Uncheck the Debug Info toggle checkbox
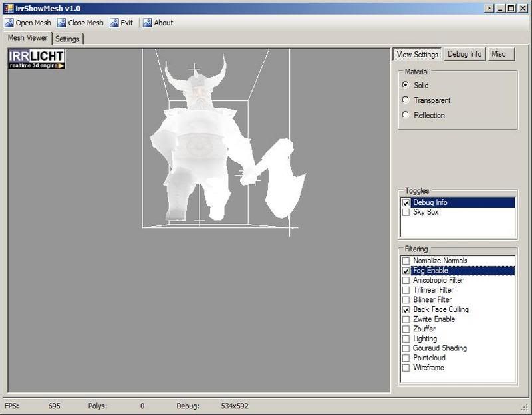The width and height of the screenshot is (532, 415). [406, 203]
